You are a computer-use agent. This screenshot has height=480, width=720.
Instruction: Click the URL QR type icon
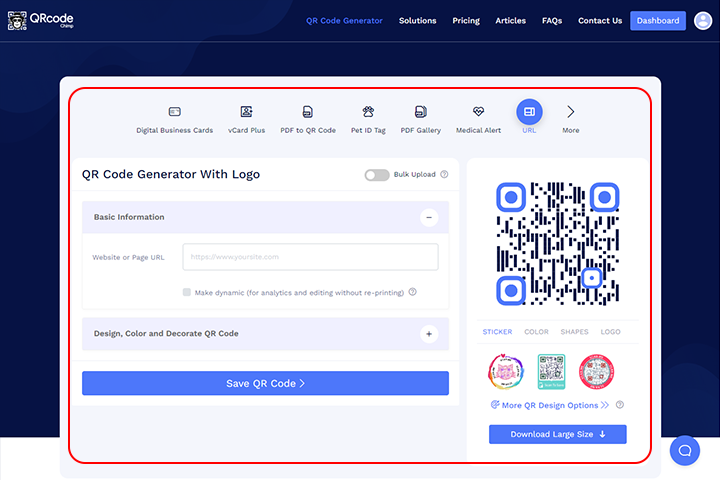tap(529, 112)
